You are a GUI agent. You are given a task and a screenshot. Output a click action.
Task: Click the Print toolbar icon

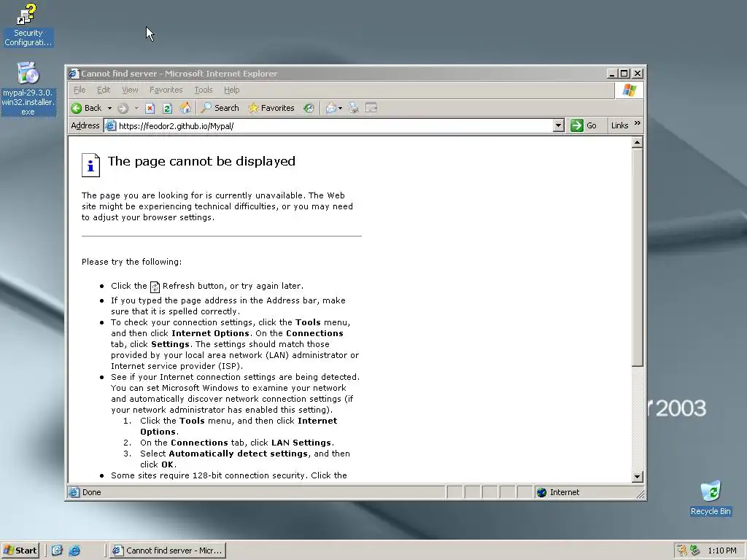[353, 108]
